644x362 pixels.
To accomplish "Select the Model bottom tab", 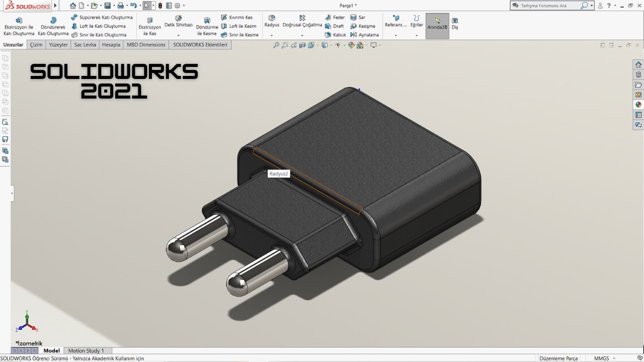I will (51, 350).
